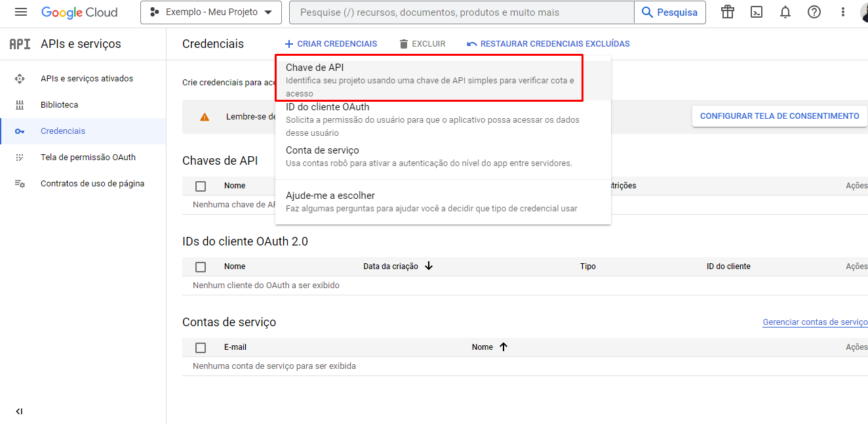This screenshot has width=868, height=424.
Task: Click the warning triangle in the alert banner
Action: click(205, 116)
